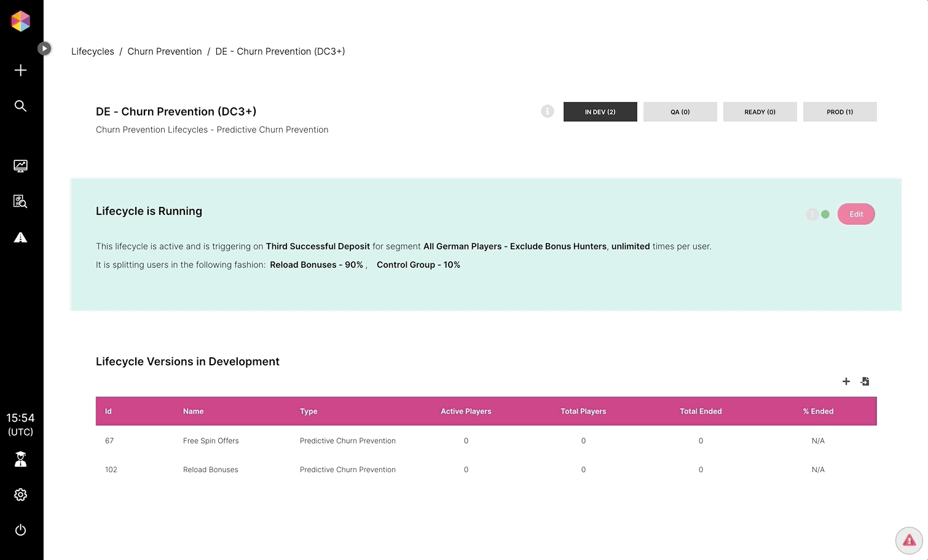Open the Reload Bonuses version row

click(x=210, y=470)
